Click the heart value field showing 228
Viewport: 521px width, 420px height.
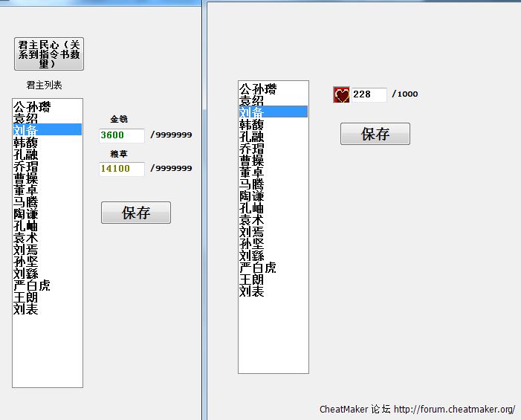click(x=369, y=94)
